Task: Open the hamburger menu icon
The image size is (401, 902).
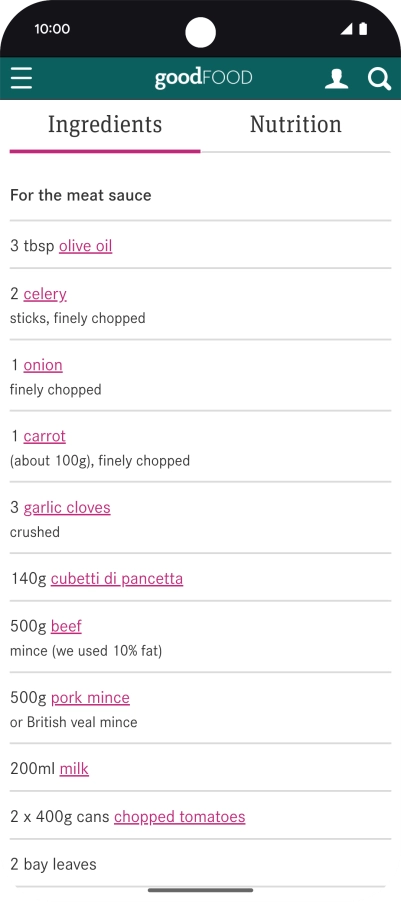Action: tap(21, 78)
